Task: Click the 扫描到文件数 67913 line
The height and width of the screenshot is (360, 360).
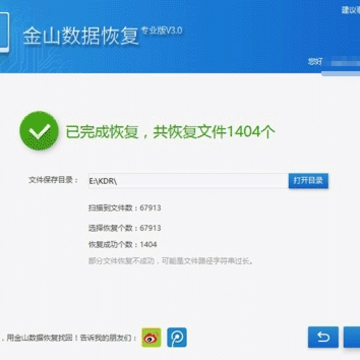Action: point(125,208)
